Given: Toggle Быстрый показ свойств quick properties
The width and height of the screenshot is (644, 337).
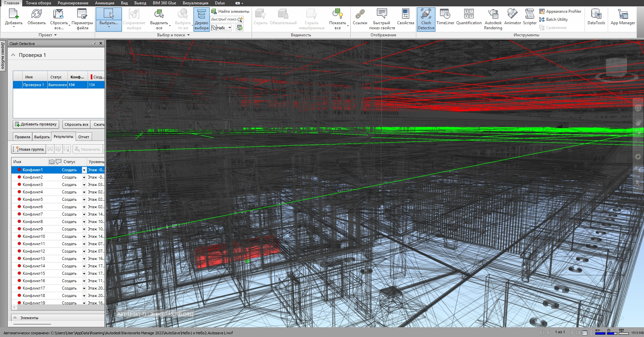Looking at the screenshot, I should pyautogui.click(x=382, y=20).
